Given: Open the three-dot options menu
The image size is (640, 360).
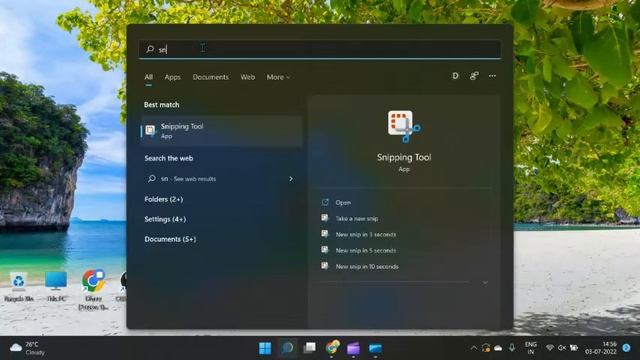Looking at the screenshot, I should coord(492,76).
